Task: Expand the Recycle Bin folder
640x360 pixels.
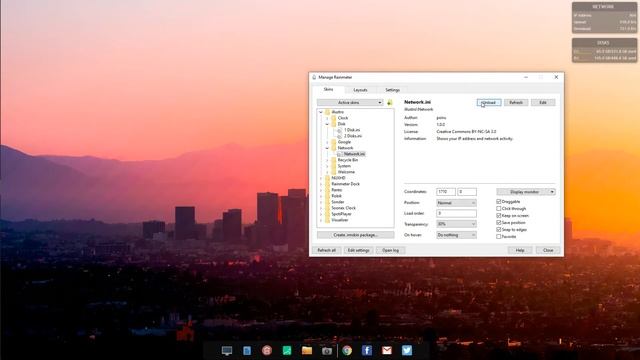Action: point(327,160)
